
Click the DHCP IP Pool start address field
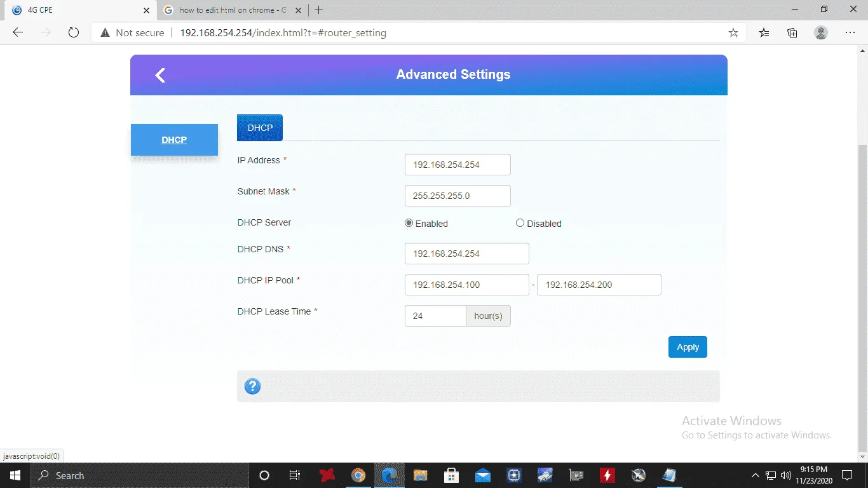click(466, 285)
